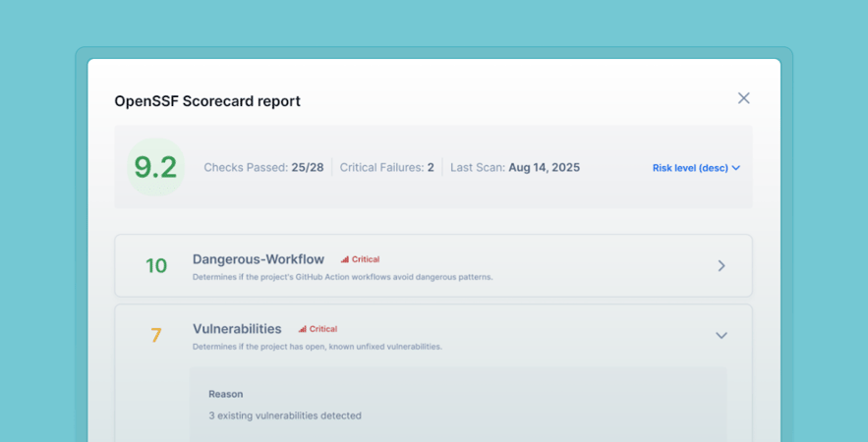Click the Vulnerabilities description about unfixed vulnerabilities
The height and width of the screenshot is (442, 868).
pos(317,347)
